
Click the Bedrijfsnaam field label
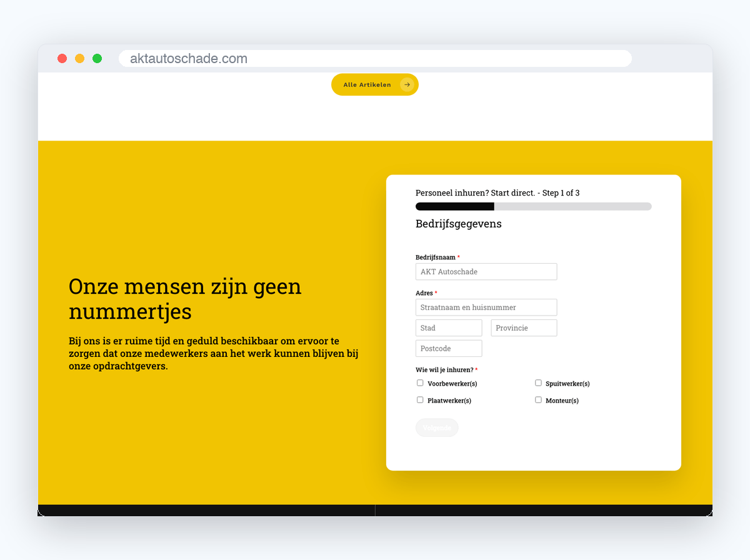point(436,257)
